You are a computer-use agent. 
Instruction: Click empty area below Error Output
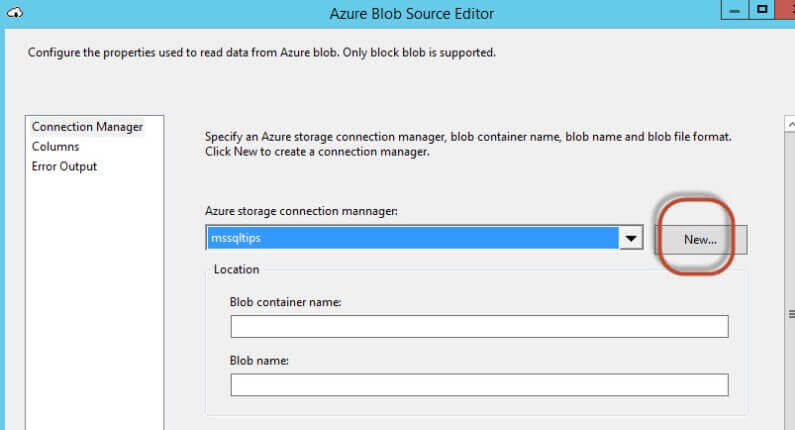click(x=93, y=300)
